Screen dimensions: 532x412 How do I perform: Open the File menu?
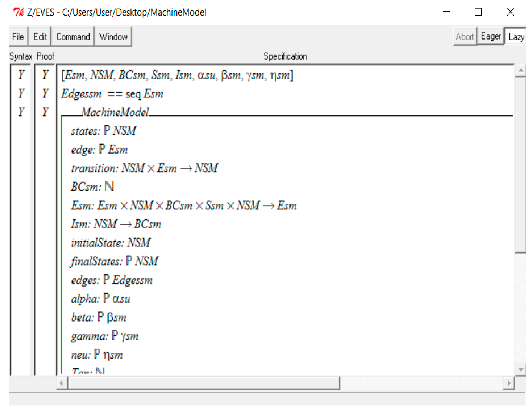[x=18, y=37]
